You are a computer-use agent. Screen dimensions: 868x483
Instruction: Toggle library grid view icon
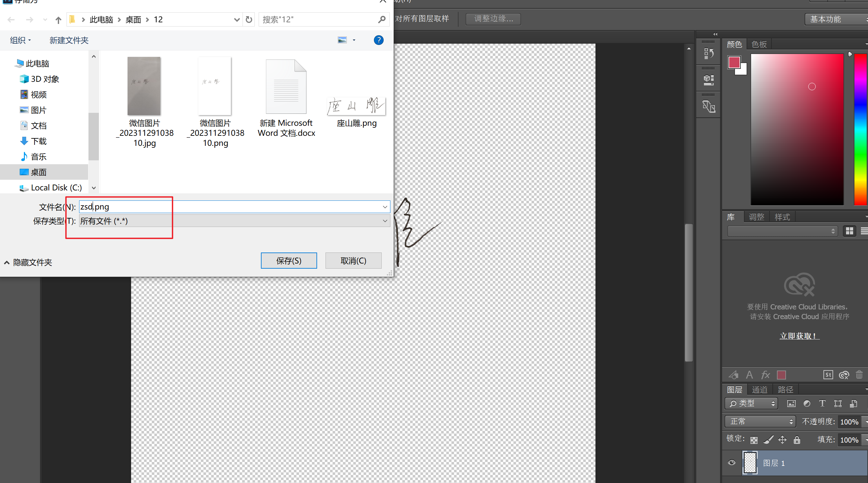[850, 231]
